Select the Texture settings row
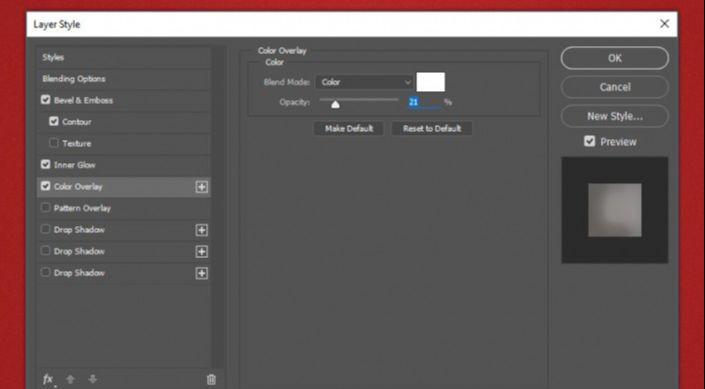This screenshot has height=389, width=705. 124,143
